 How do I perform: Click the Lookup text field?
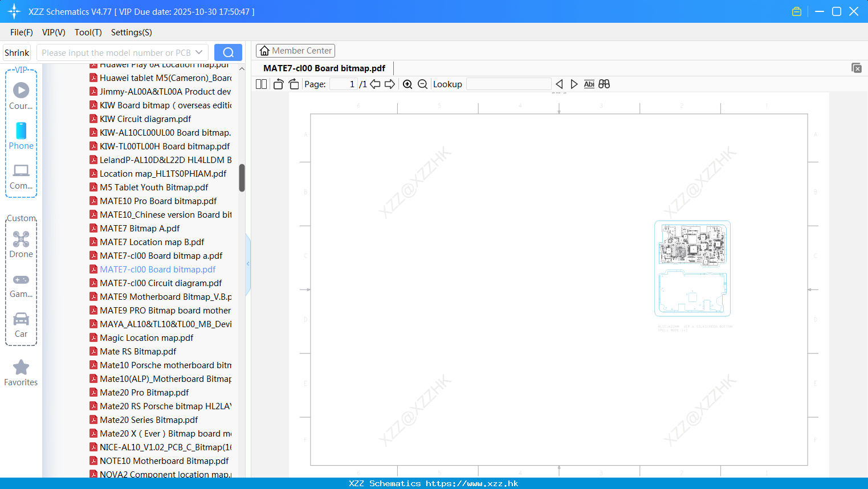508,84
